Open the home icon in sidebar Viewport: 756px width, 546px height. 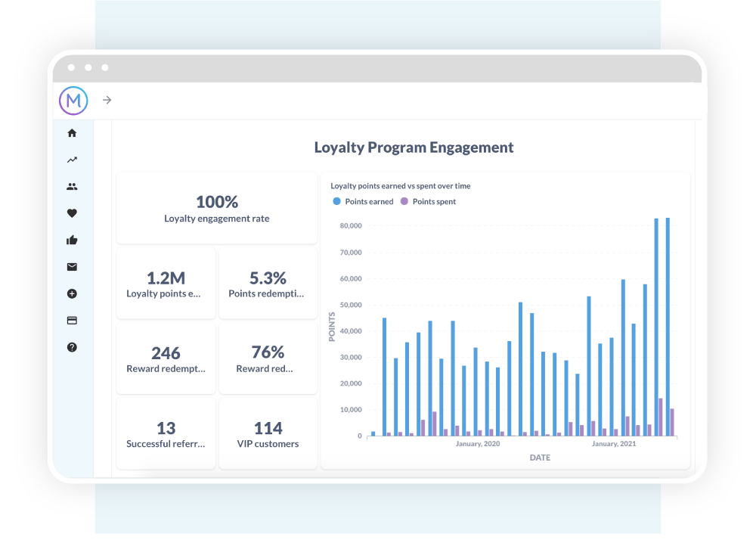(73, 133)
